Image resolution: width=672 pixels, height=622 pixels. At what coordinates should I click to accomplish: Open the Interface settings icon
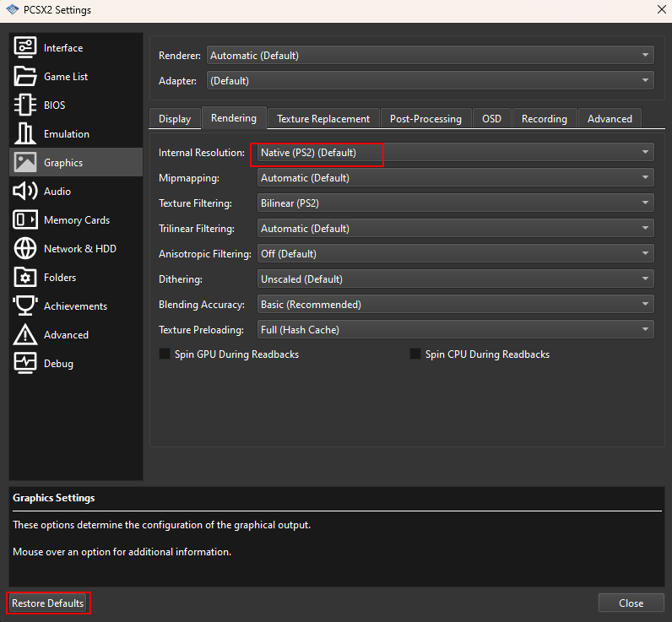[x=25, y=47]
